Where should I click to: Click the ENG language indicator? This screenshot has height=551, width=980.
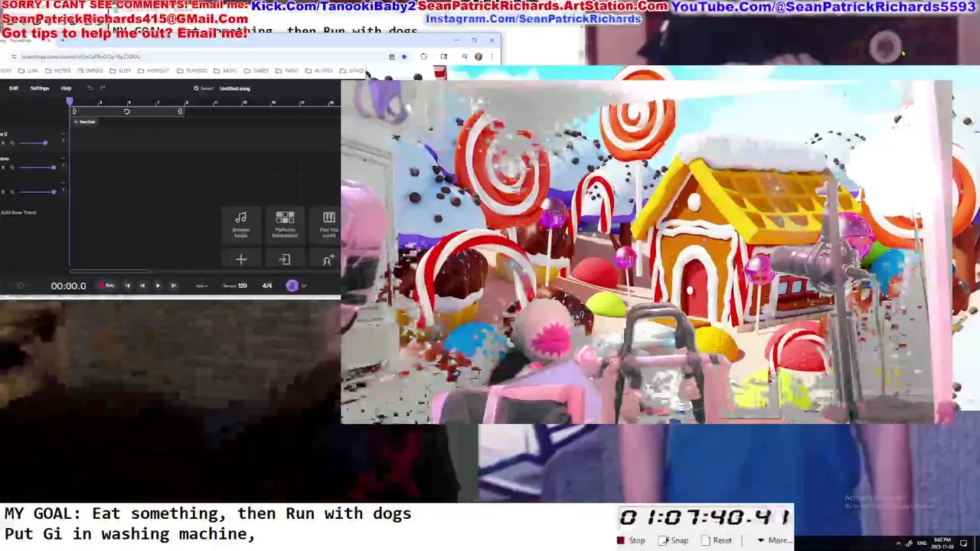point(921,543)
